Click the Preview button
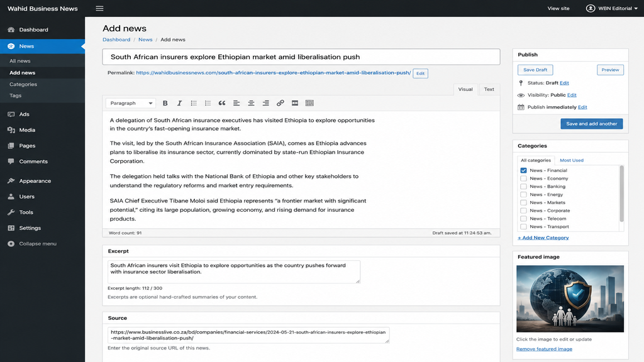 (x=610, y=70)
